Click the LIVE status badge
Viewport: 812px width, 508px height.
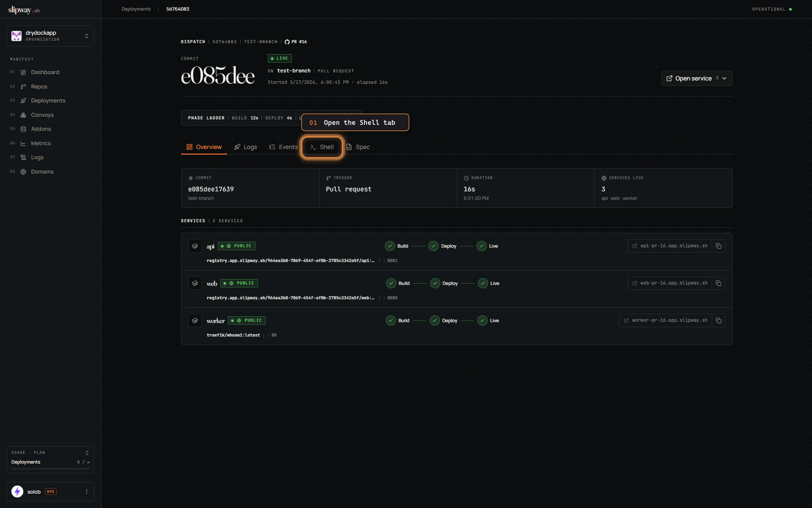(x=280, y=58)
